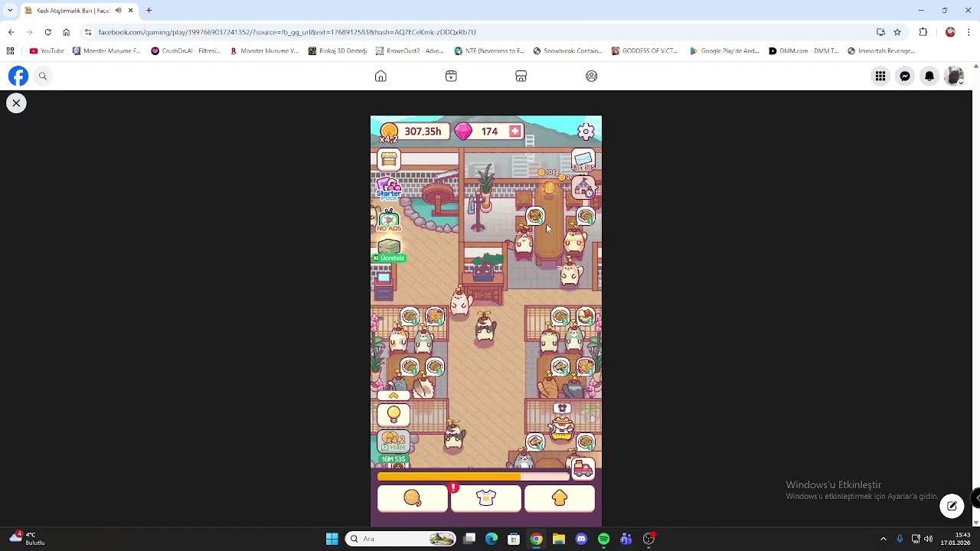Viewport: 980px width, 551px height.
Task: Open the castle event icon
Action: (x=584, y=187)
